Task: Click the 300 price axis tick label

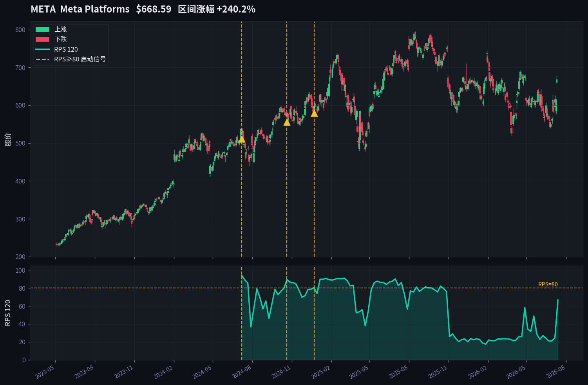Action: 20,219
